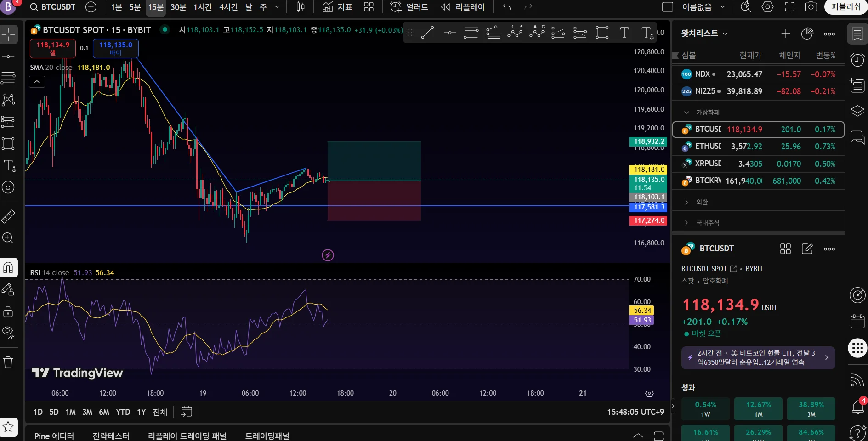Pick the horizontal line in drawing toolbar
Image resolution: width=868 pixels, height=441 pixels.
tap(449, 33)
